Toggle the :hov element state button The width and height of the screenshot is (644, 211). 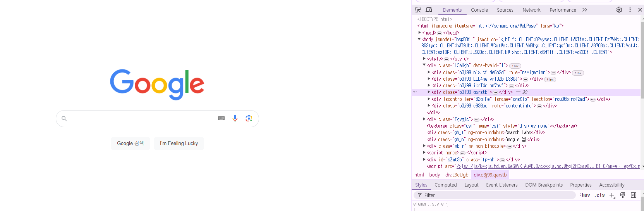585,195
